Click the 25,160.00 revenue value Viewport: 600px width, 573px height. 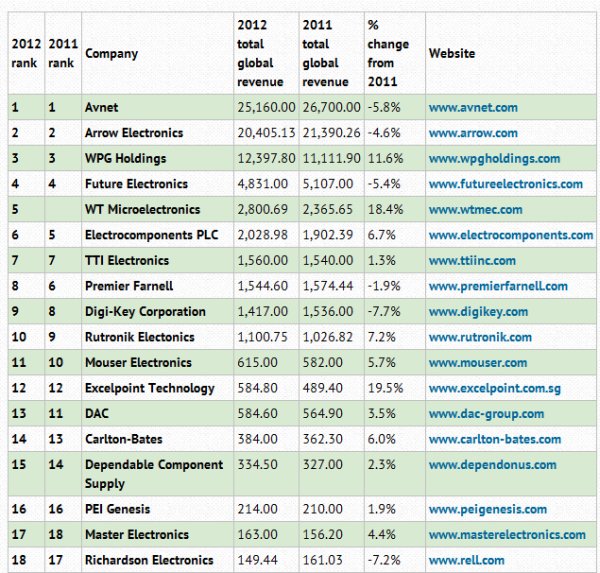266,108
